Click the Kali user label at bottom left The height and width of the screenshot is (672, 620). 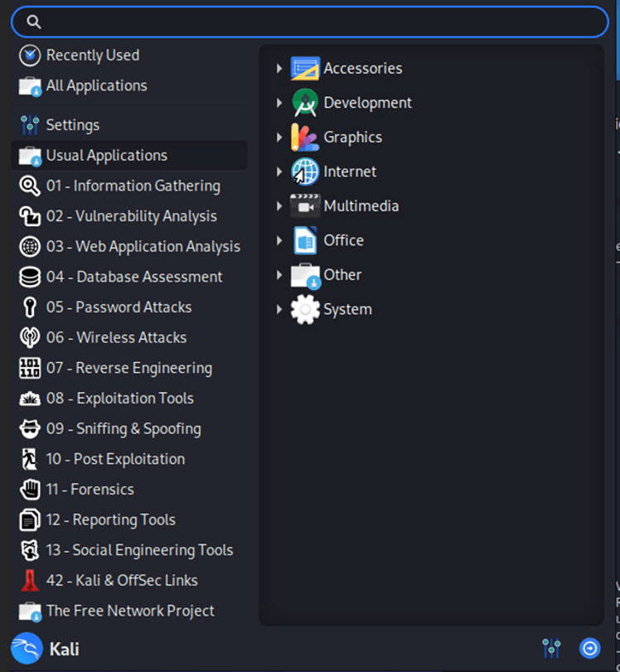click(x=64, y=649)
